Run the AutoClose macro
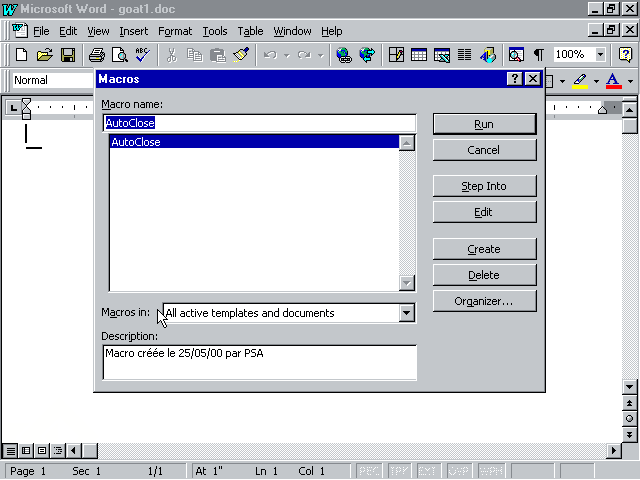The width and height of the screenshot is (640, 480). tap(484, 124)
